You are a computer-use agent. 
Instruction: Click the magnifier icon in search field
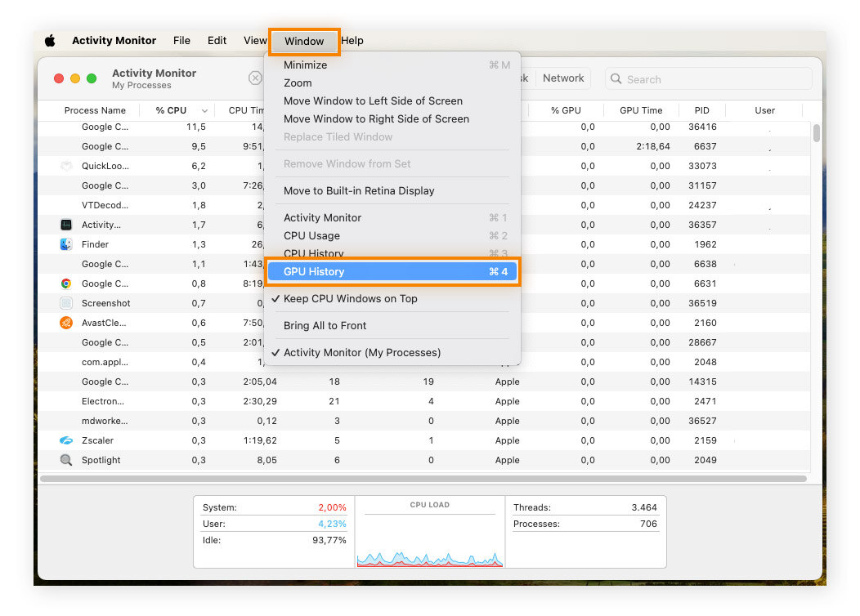point(616,79)
